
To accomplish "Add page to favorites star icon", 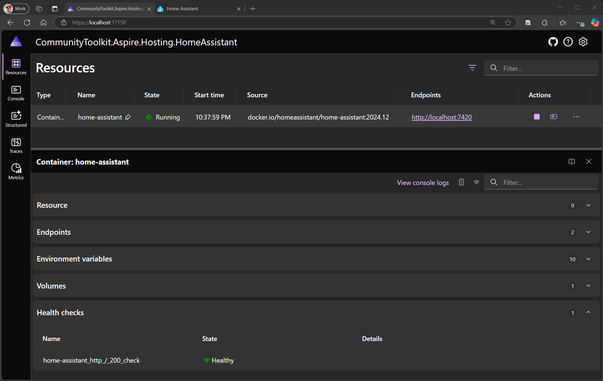I will click(x=508, y=23).
